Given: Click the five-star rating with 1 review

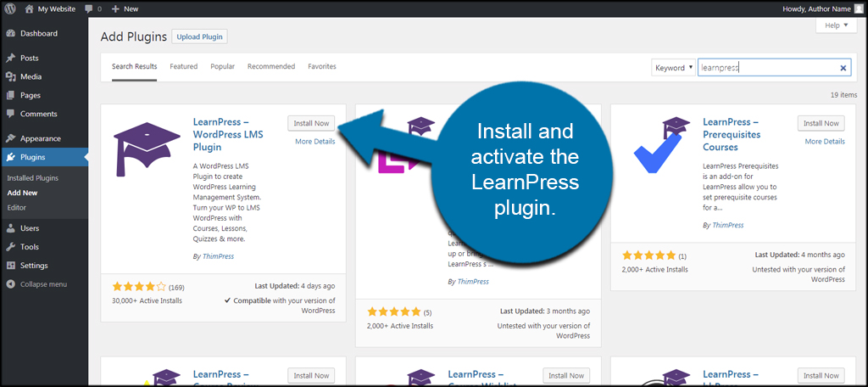Looking at the screenshot, I should click(648, 255).
